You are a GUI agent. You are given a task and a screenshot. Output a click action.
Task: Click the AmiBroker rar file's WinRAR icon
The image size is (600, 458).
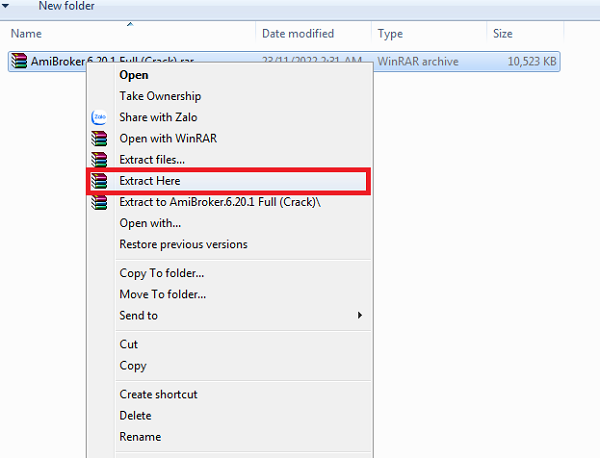(19, 61)
